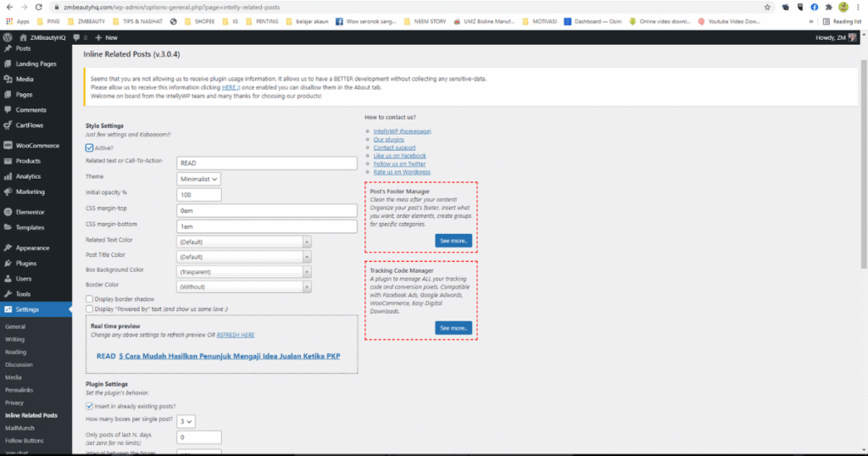Open Box Background Color dropdown
This screenshot has height=456, width=868.
tap(244, 272)
